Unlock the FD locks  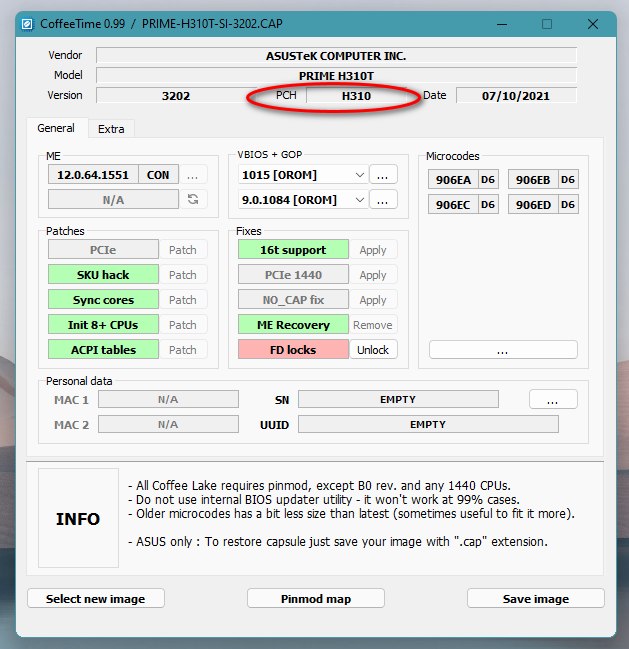pos(373,350)
